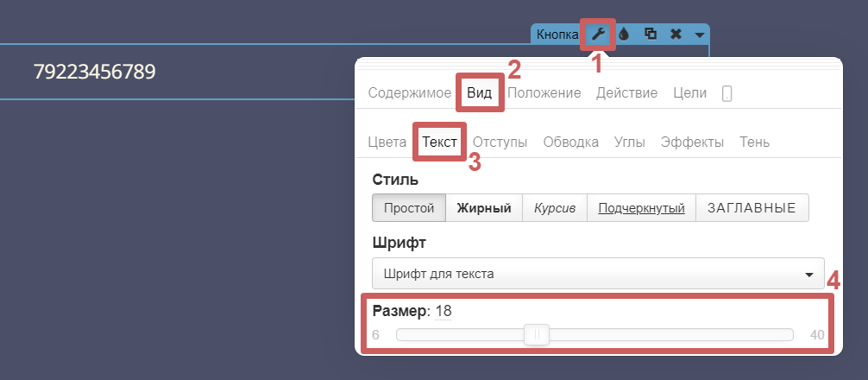Click the duplicate element icon

[651, 35]
